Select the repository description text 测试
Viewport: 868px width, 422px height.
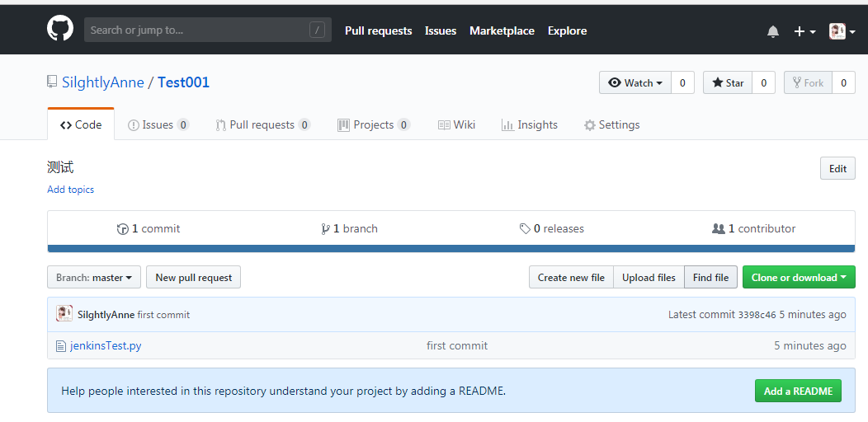[x=60, y=167]
